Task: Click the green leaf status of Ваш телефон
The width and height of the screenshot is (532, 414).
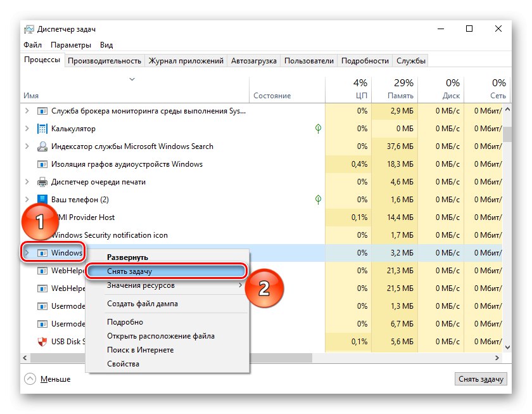Action: click(318, 199)
